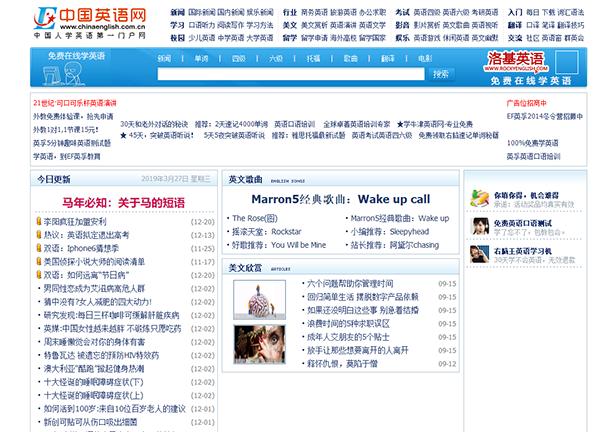
Task: Select the 翻译 search tab
Action: click(387, 59)
